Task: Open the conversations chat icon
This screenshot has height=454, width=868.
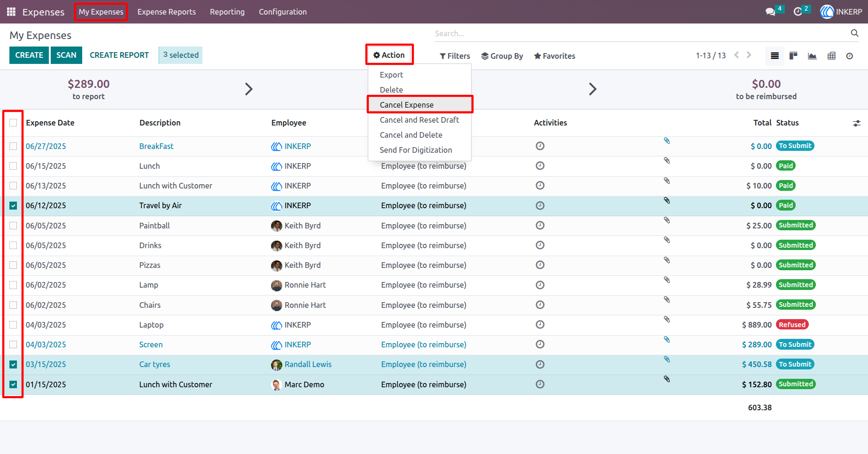Action: click(x=770, y=12)
